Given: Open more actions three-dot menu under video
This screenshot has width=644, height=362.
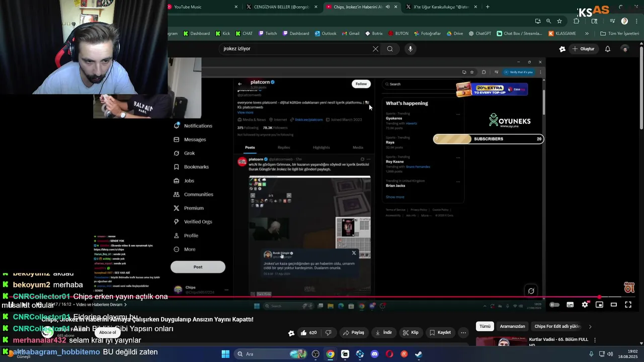Looking at the screenshot, I should (x=463, y=332).
